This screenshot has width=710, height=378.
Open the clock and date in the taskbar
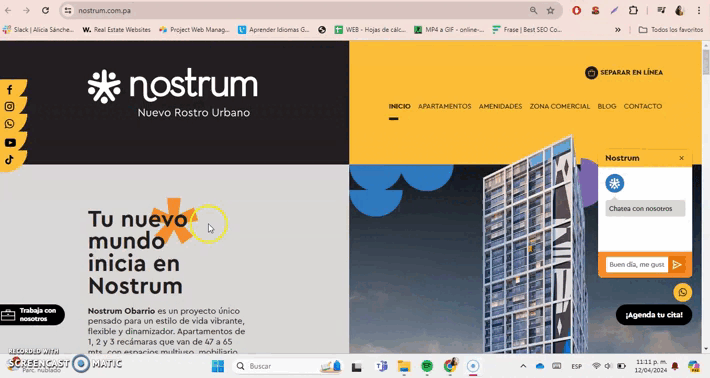click(x=651, y=366)
